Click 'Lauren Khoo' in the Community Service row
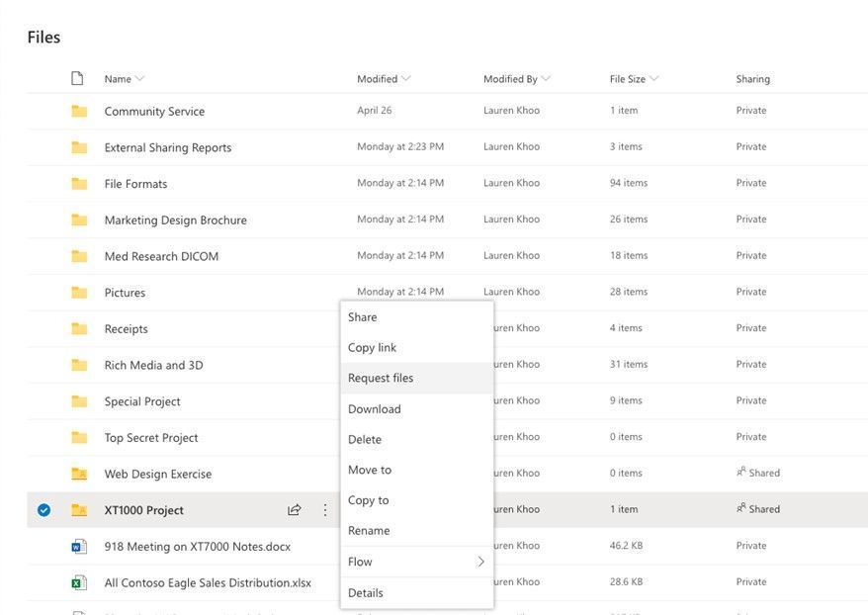 pos(511,110)
